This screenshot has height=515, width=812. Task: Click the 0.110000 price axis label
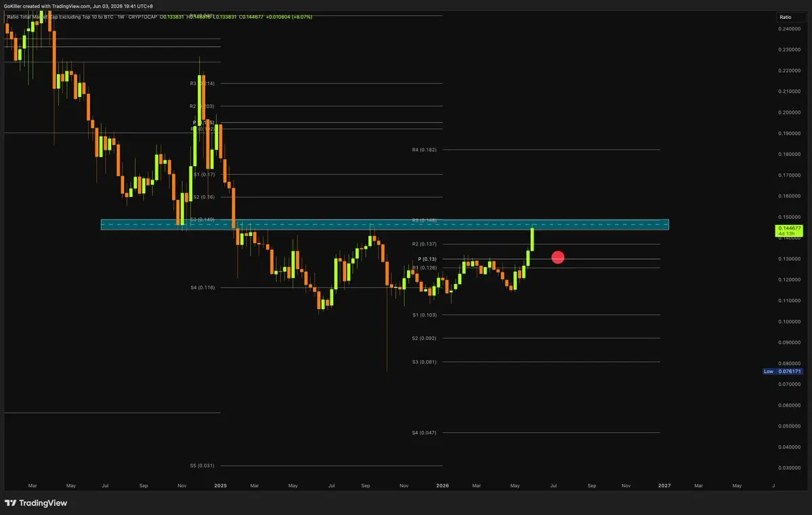point(789,300)
